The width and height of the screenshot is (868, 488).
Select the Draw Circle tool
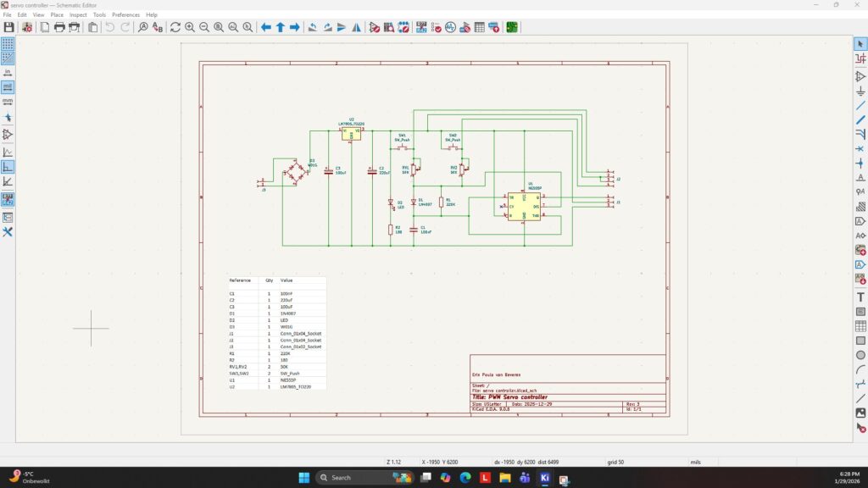pyautogui.click(x=860, y=355)
